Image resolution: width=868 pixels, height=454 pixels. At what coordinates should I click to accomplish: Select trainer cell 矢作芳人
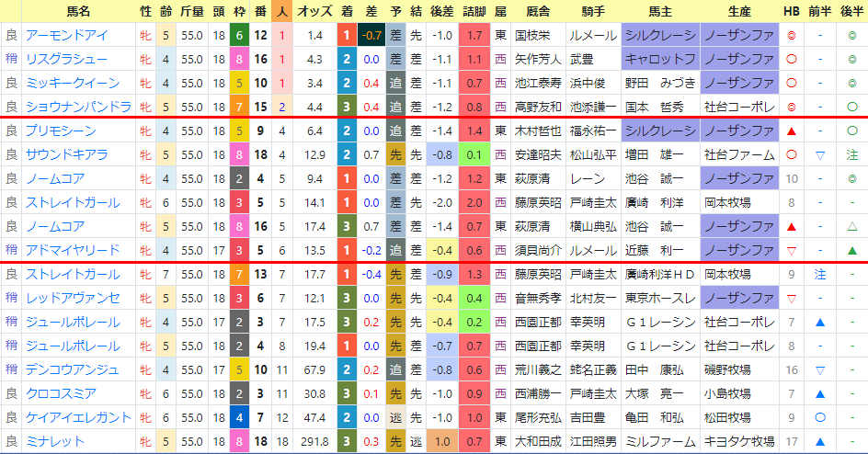coord(538,59)
